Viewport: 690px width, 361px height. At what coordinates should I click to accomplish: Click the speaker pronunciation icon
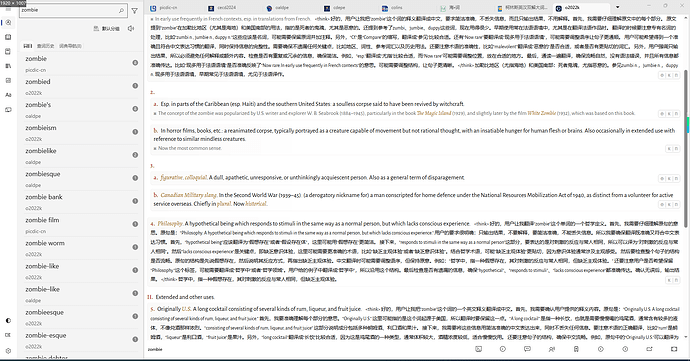click(x=131, y=28)
